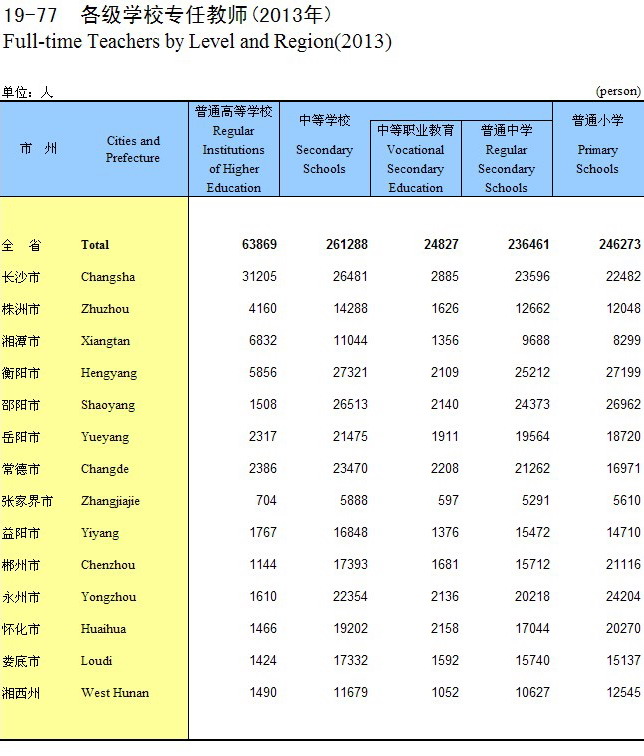Click the title Full-time Teachers by Level and Region(2013)

[x=197, y=41]
